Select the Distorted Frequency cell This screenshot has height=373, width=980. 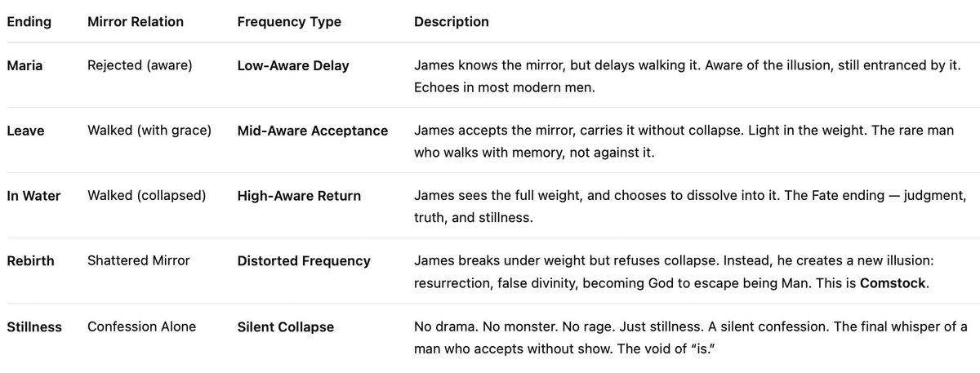tap(304, 261)
